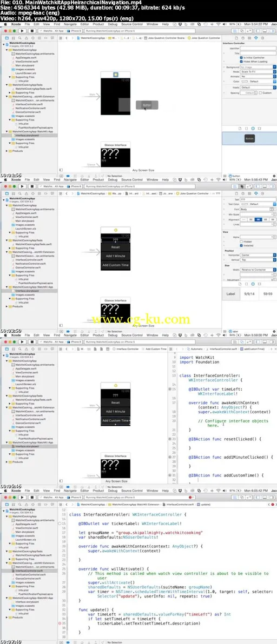Select Object library icon in 00:03:50 frame

[x=253, y=284]
